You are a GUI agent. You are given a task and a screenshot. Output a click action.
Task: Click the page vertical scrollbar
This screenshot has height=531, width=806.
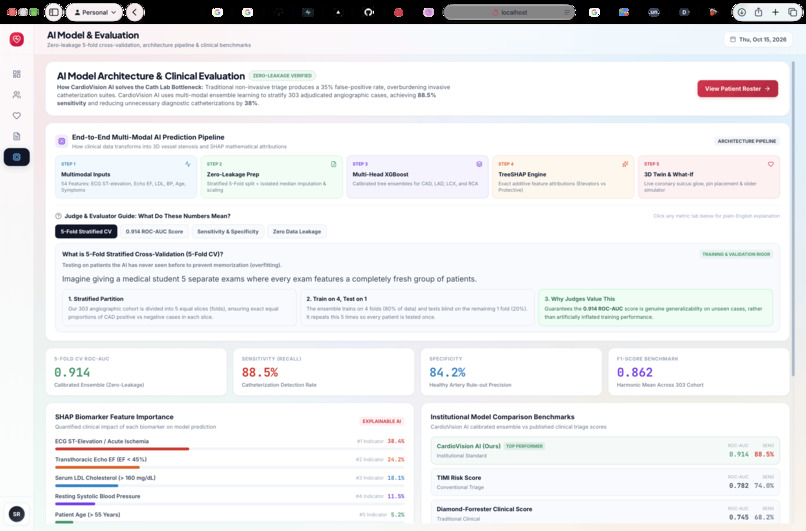(x=793, y=218)
